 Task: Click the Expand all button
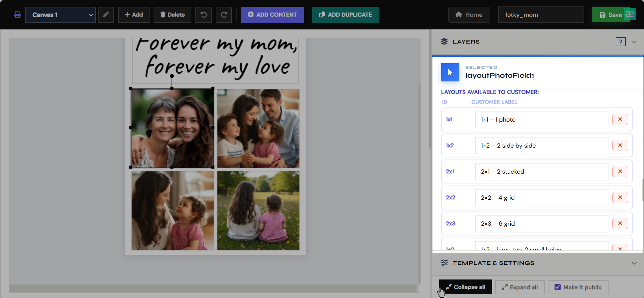click(x=520, y=288)
